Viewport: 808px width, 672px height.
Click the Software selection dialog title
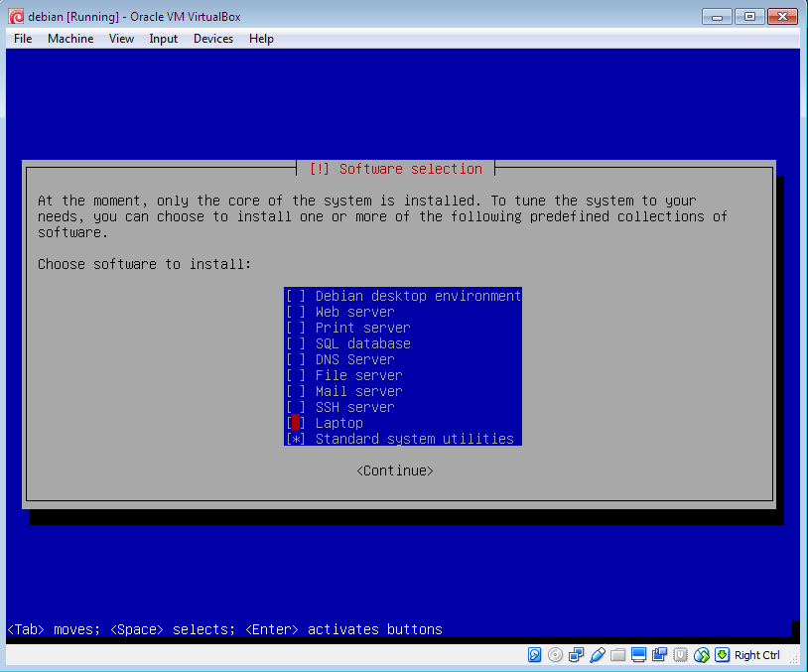[395, 169]
